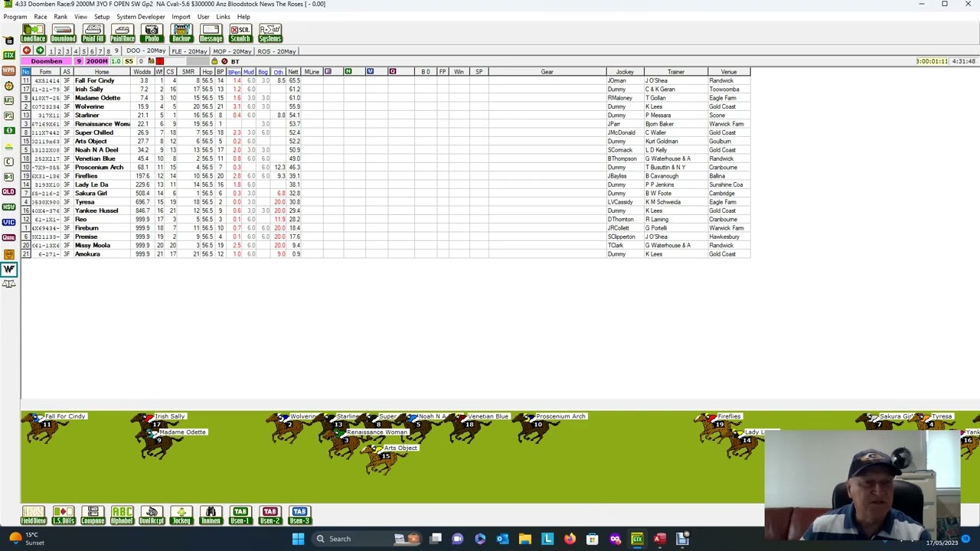This screenshot has width=980, height=551.
Task: Click the Scratch (SCR) toolbar icon
Action: coord(240,34)
